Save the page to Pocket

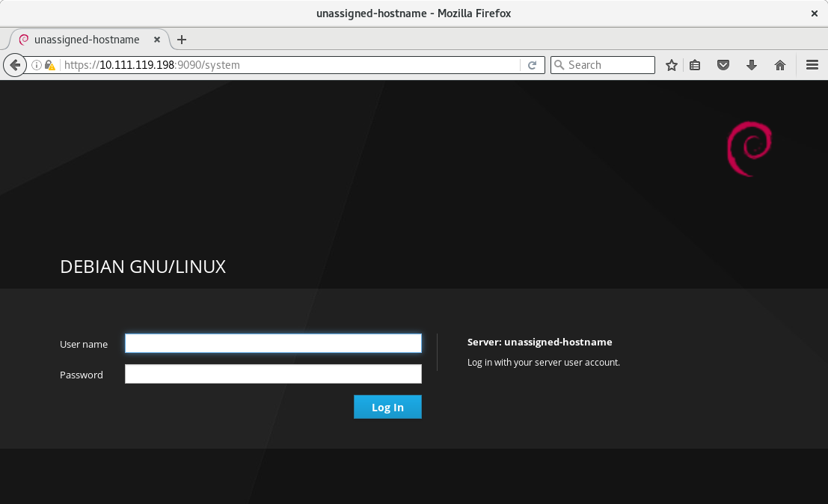tap(723, 65)
